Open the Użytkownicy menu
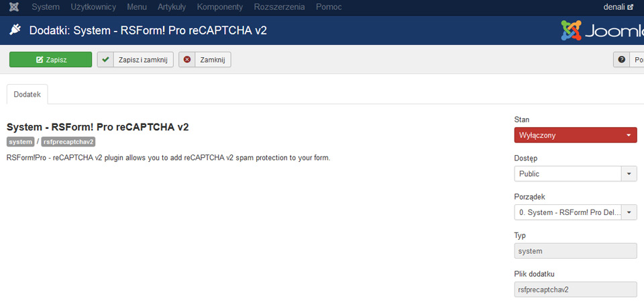Image resolution: width=644 pixels, height=303 pixels. (x=93, y=7)
